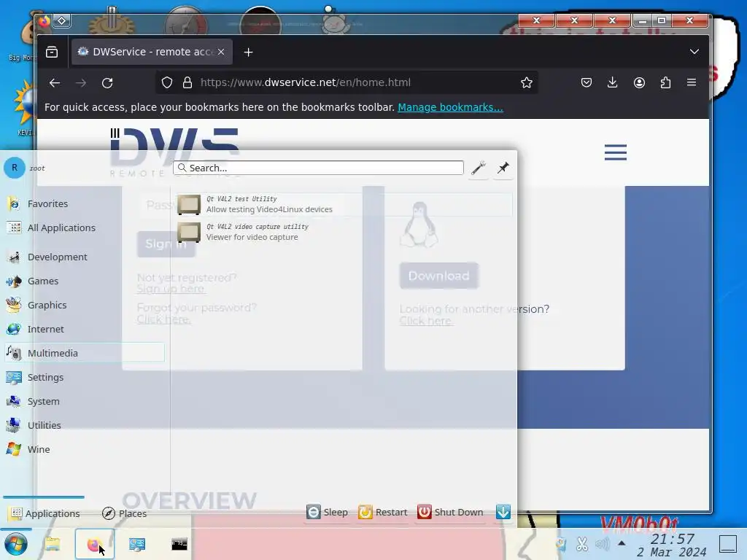This screenshot has width=747, height=560.
Task: Click the Firefox back arrow
Action: 54,83
